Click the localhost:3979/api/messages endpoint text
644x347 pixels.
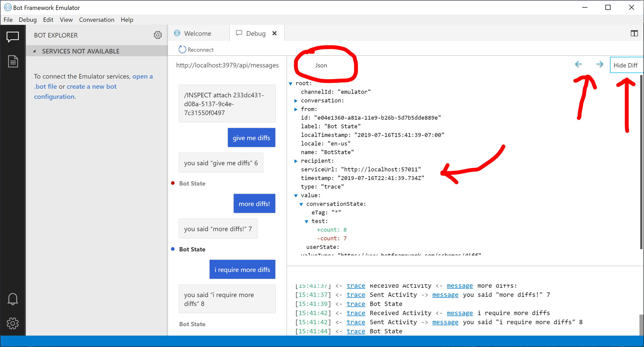(x=227, y=65)
